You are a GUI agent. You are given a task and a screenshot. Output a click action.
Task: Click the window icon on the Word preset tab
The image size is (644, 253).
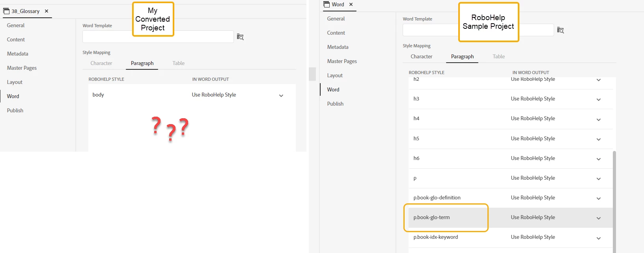pos(327,4)
